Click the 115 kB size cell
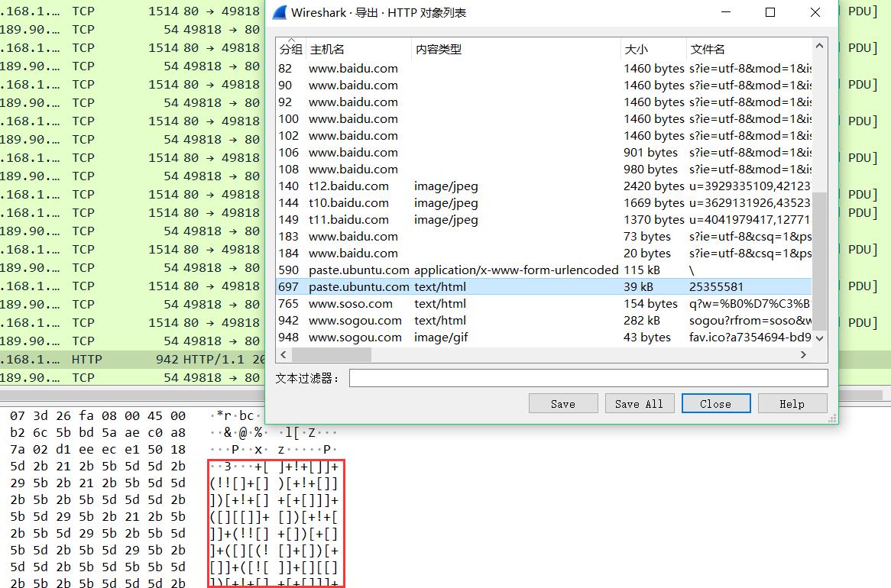The width and height of the screenshot is (891, 588). pos(642,270)
